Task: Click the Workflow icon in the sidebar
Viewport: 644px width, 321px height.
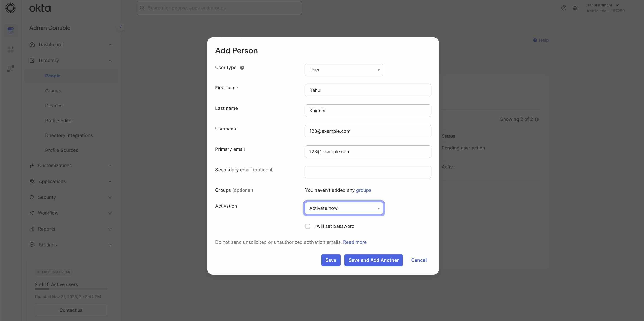Action: pyautogui.click(x=32, y=213)
